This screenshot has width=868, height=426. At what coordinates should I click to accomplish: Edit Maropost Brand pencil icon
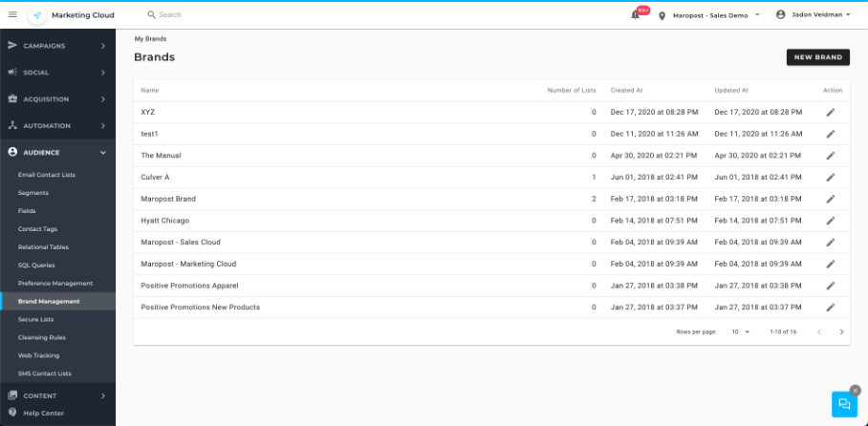[831, 199]
